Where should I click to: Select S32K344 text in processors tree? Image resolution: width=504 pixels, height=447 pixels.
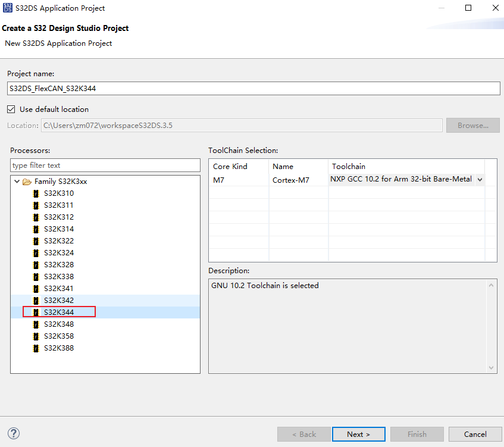[59, 312]
